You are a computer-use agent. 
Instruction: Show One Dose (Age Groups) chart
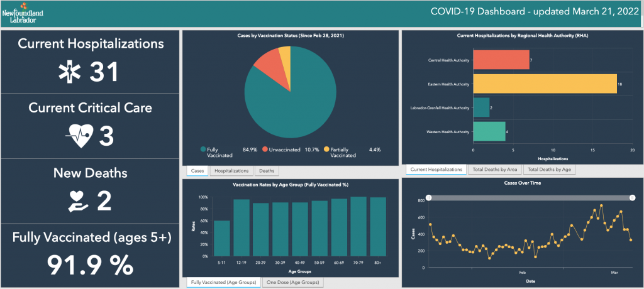[292, 283]
